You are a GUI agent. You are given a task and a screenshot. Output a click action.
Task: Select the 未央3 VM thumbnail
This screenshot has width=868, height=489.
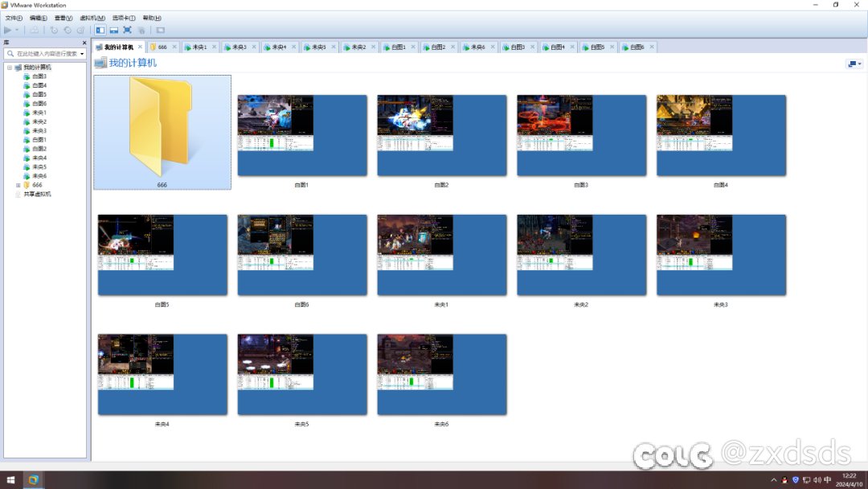click(x=721, y=255)
